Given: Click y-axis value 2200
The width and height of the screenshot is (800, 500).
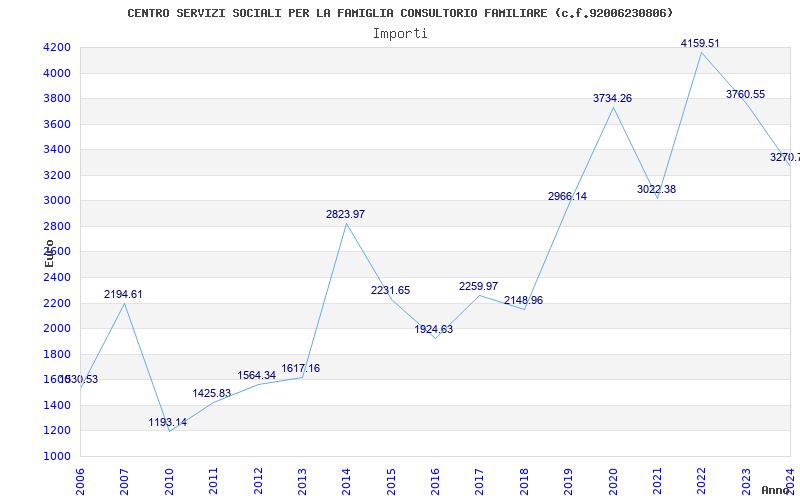Looking at the screenshot, I should pos(57,304).
